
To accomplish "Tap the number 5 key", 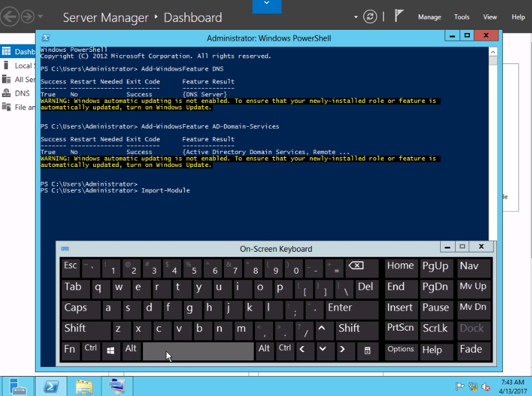I will [194, 267].
